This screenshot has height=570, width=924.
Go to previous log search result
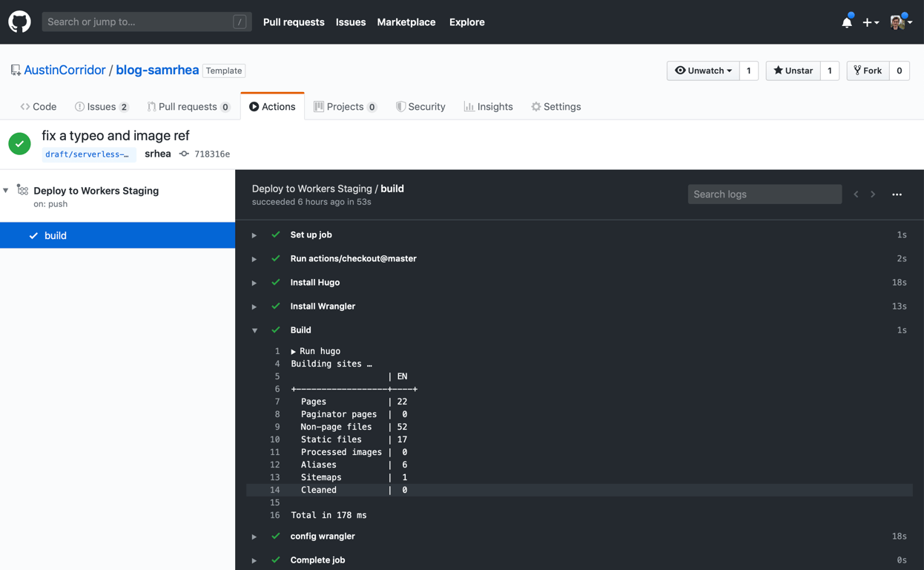856,194
